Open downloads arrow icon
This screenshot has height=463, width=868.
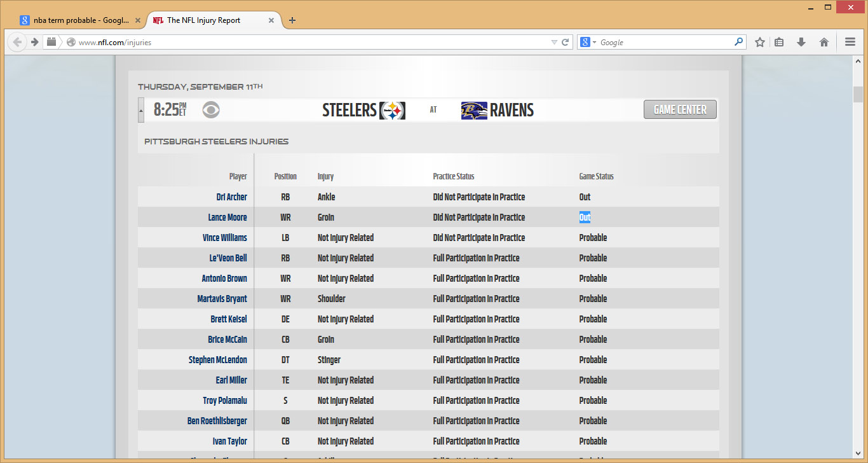pyautogui.click(x=801, y=42)
